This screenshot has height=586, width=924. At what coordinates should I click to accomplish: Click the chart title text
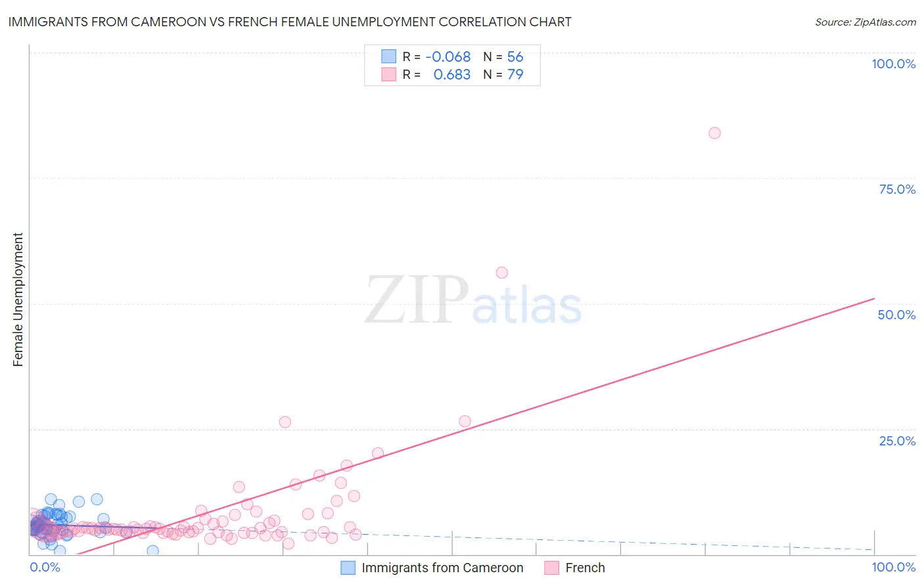click(290, 22)
